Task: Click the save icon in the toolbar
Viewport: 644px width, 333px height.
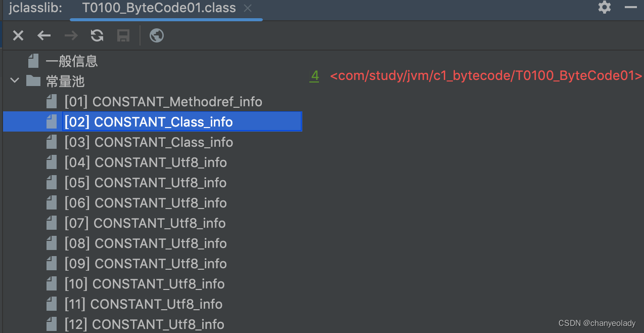Action: click(123, 35)
